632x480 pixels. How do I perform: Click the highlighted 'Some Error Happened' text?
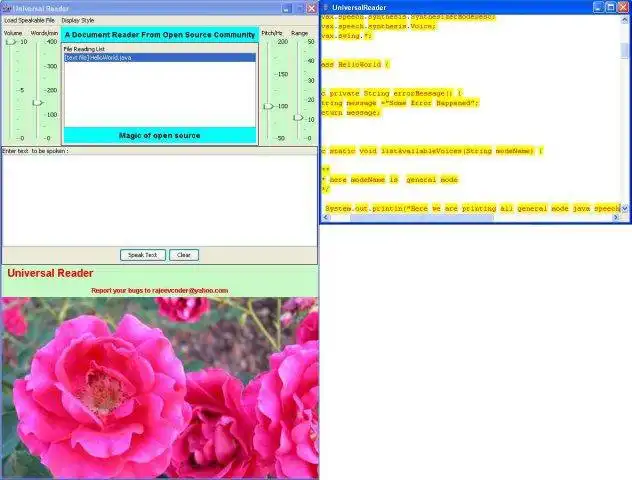430,103
